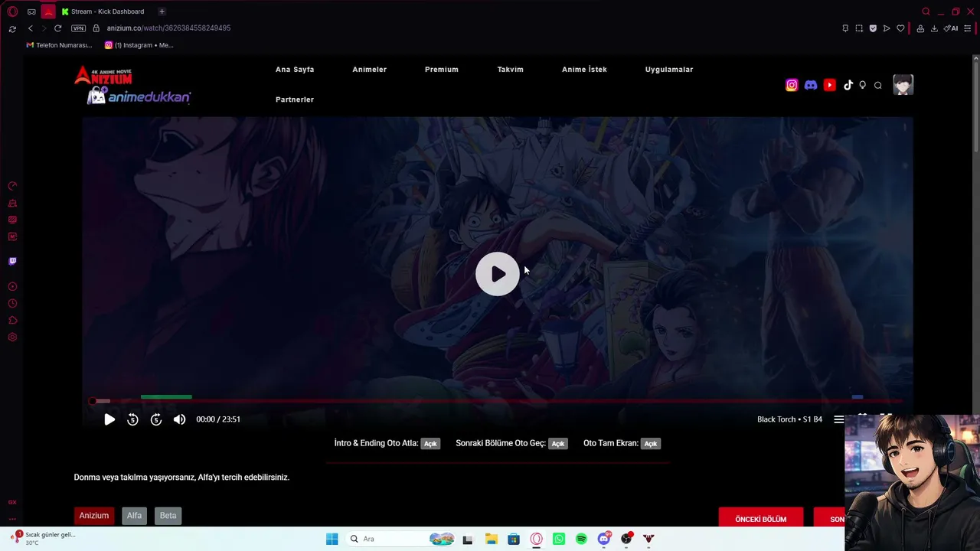
Task: Open a new browser tab
Action: (x=162, y=11)
